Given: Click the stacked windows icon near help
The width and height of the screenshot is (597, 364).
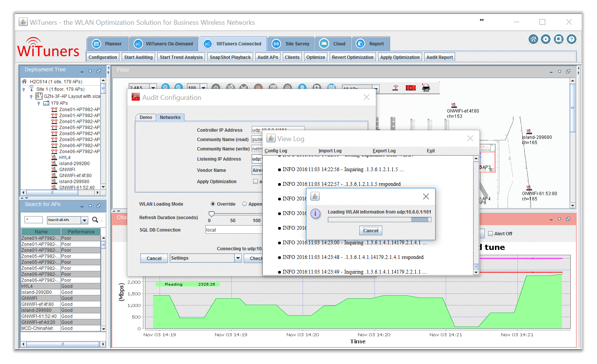Looking at the screenshot, I should 559,39.
